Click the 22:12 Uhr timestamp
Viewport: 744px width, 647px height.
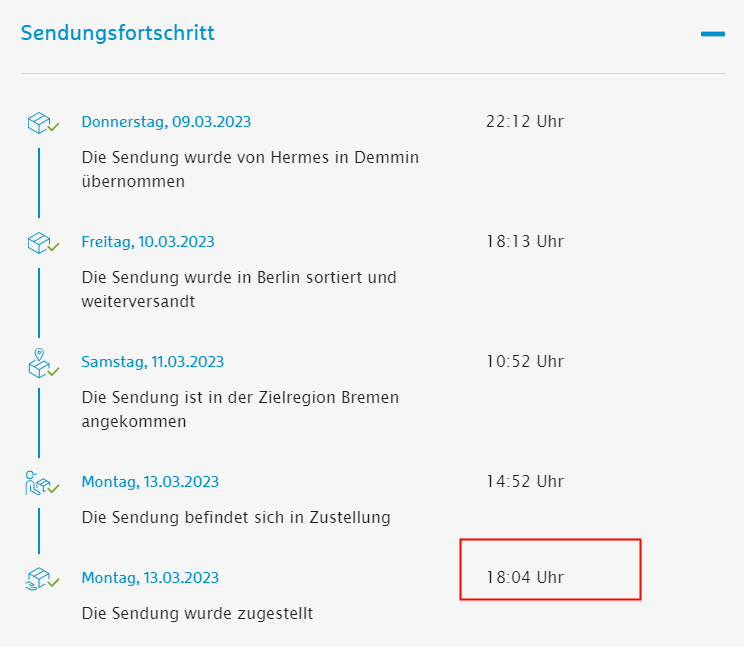coord(525,122)
